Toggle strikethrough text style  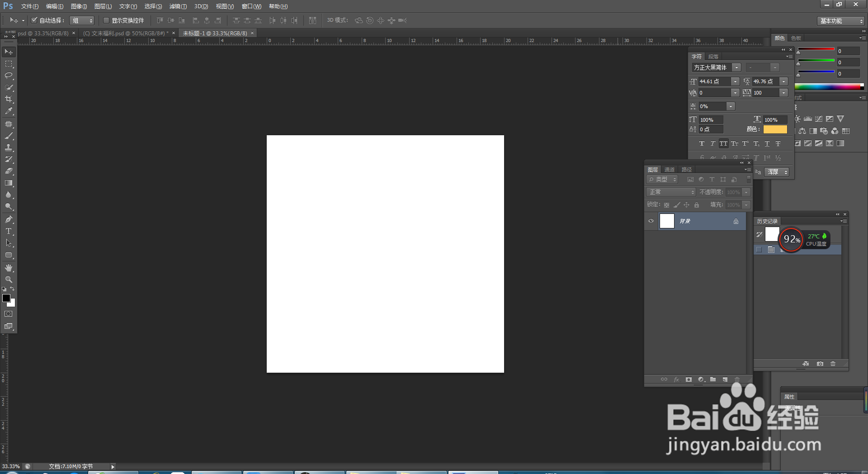[x=778, y=144]
